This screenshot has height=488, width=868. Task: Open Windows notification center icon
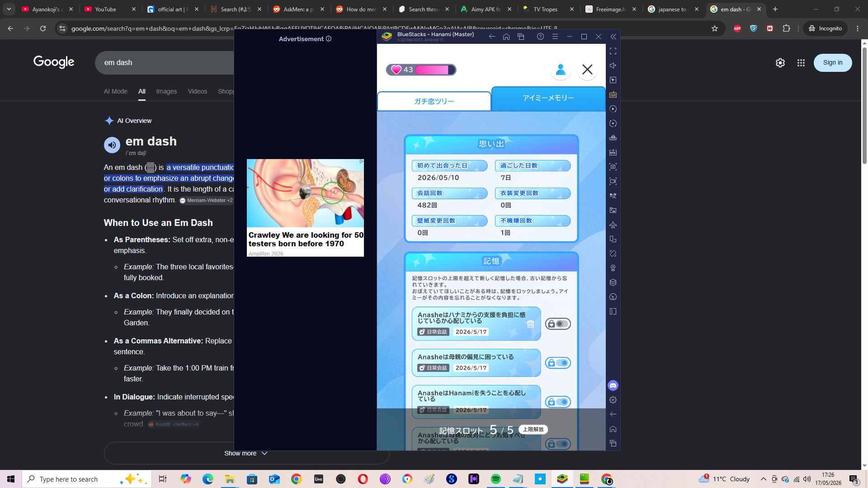tap(854, 479)
